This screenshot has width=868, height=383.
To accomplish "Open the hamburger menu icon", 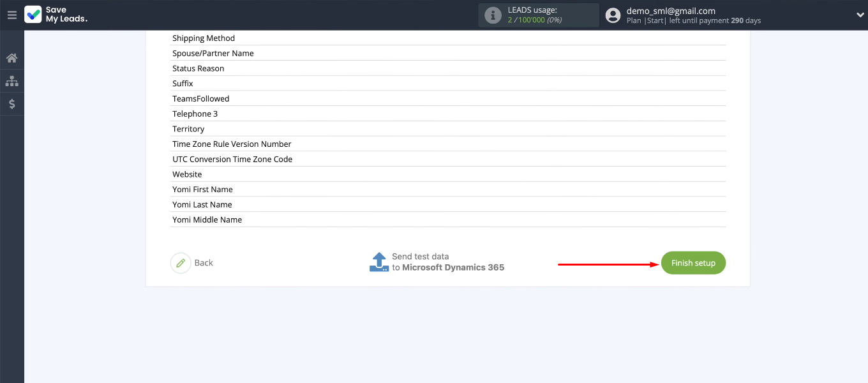I will pyautogui.click(x=11, y=15).
